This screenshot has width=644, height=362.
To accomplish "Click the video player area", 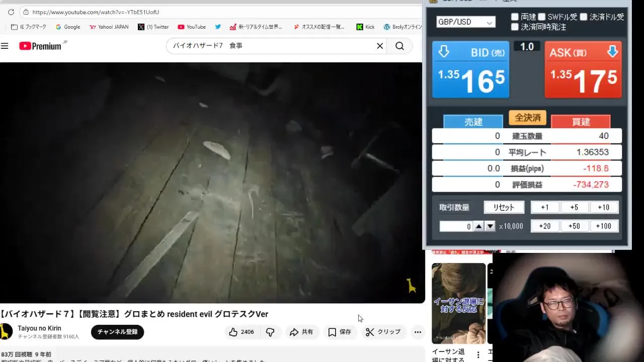I will pyautogui.click(x=211, y=183).
